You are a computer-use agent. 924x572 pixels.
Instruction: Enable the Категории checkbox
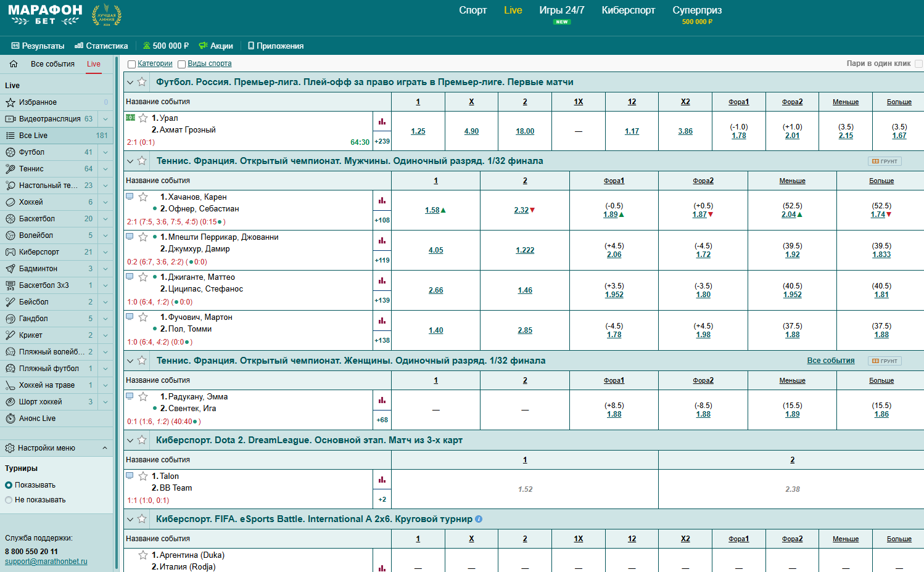tap(131, 64)
